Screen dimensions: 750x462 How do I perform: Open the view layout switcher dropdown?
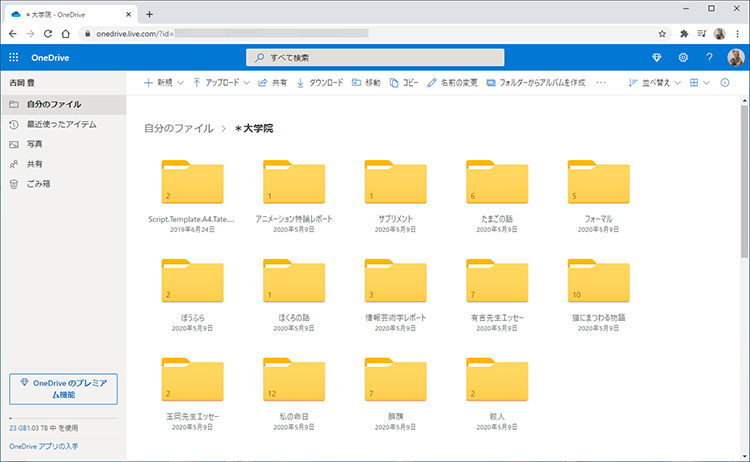point(698,82)
